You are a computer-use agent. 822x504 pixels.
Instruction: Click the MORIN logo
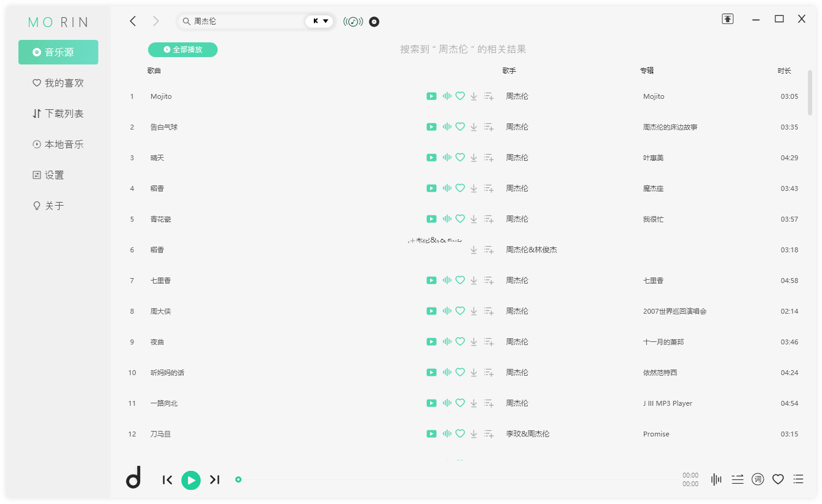[58, 22]
